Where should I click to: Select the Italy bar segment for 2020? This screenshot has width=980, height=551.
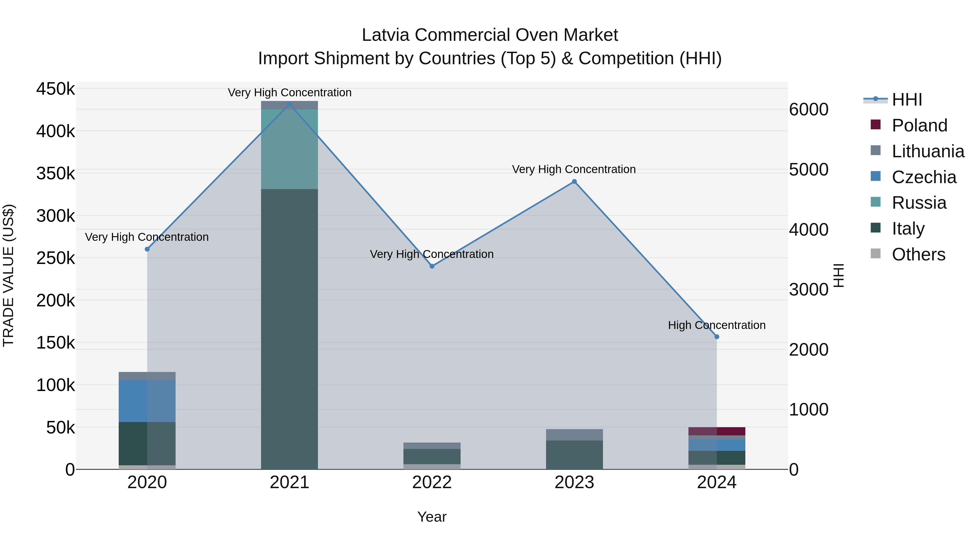pyautogui.click(x=147, y=444)
